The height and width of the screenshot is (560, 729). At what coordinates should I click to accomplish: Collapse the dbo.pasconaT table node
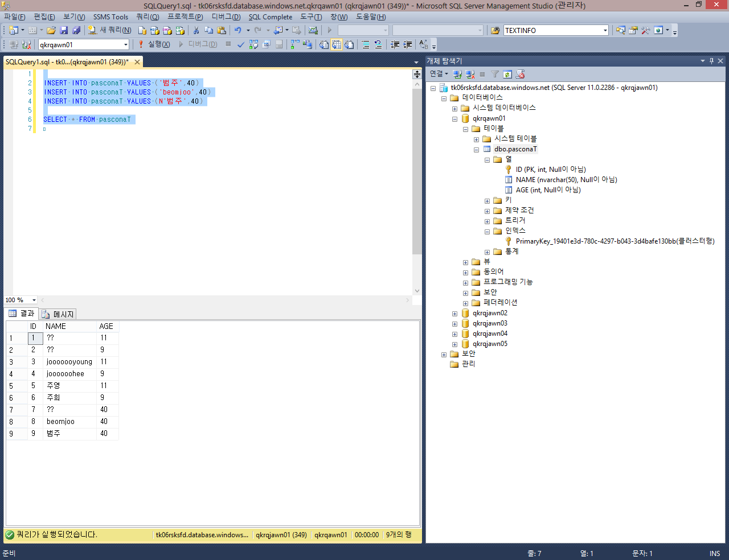coord(476,150)
